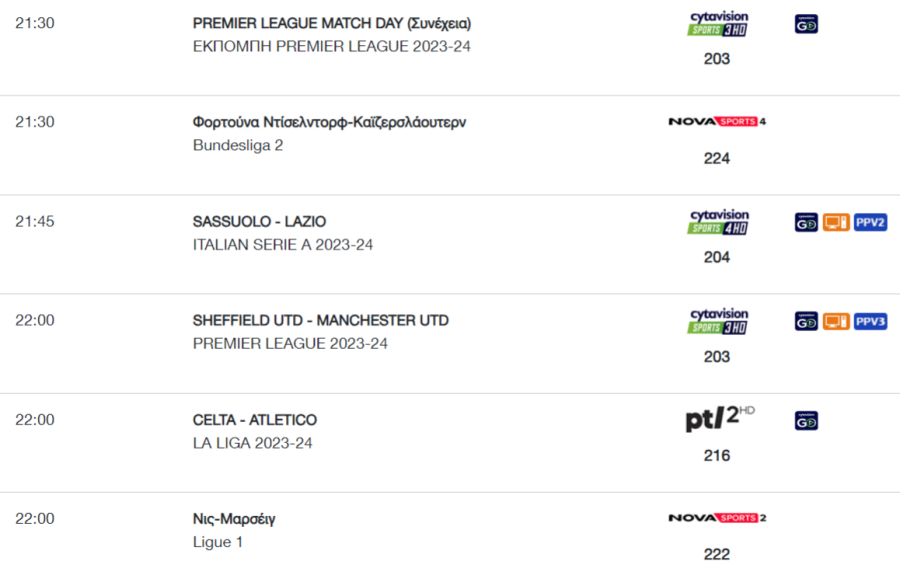The width and height of the screenshot is (900, 572).
Task: Open the CELTA - ATLETICO match title
Action: 255,420
